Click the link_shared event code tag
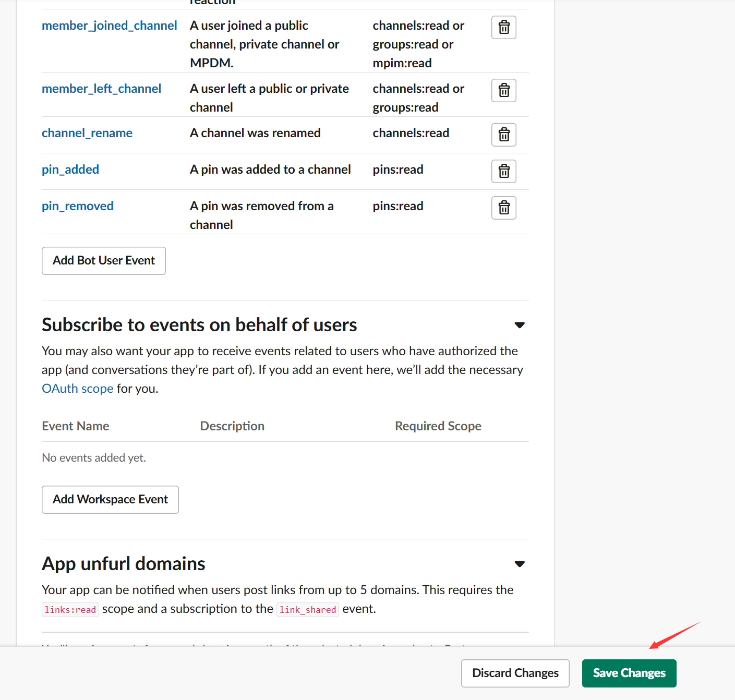Image resolution: width=735 pixels, height=700 pixels. pos(307,610)
